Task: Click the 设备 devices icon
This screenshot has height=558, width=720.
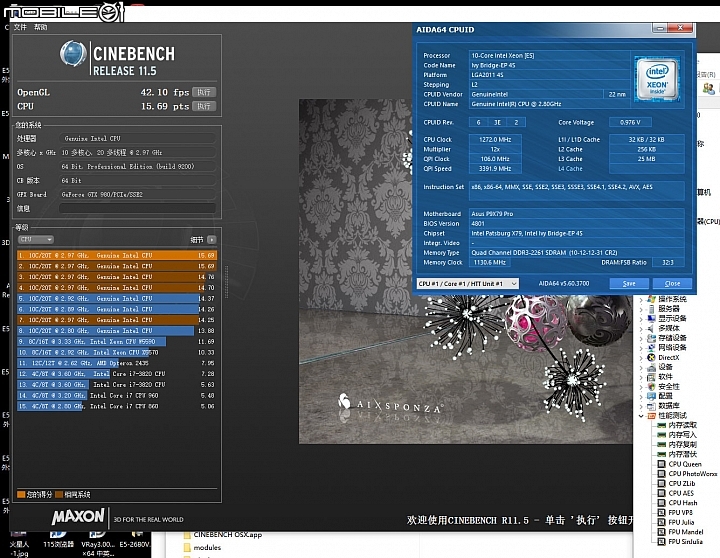Action: (x=651, y=367)
